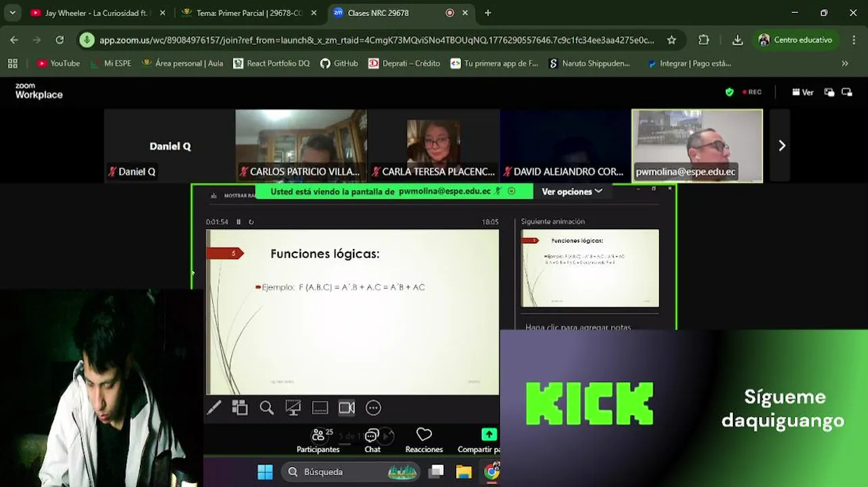Open the browser extensions menu
Image resolution: width=868 pixels, height=487 pixels.
point(704,40)
